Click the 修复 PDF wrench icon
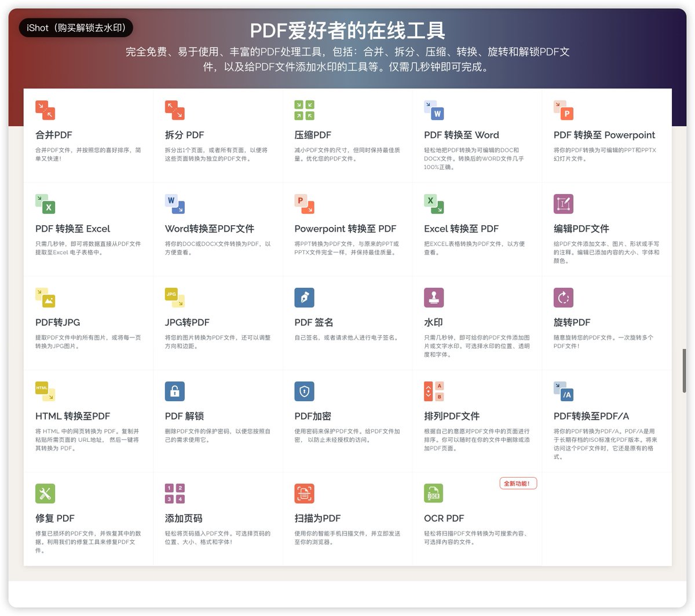This screenshot has width=695, height=616. tap(45, 493)
